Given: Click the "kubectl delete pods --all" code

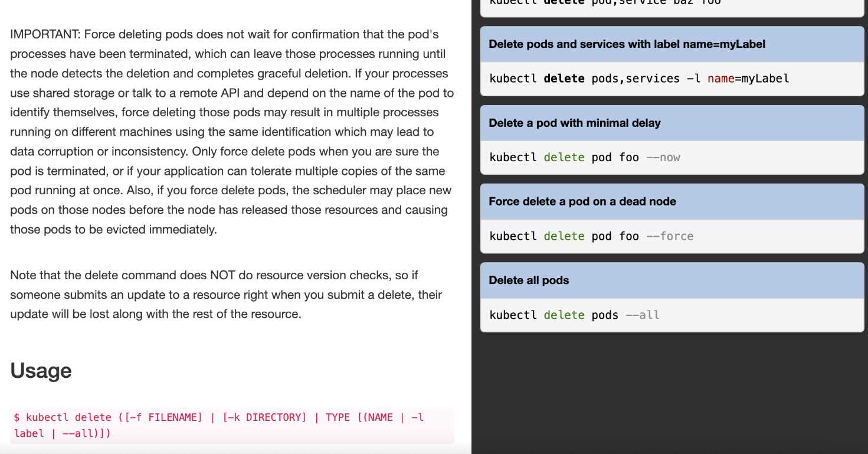Looking at the screenshot, I should pyautogui.click(x=574, y=315).
